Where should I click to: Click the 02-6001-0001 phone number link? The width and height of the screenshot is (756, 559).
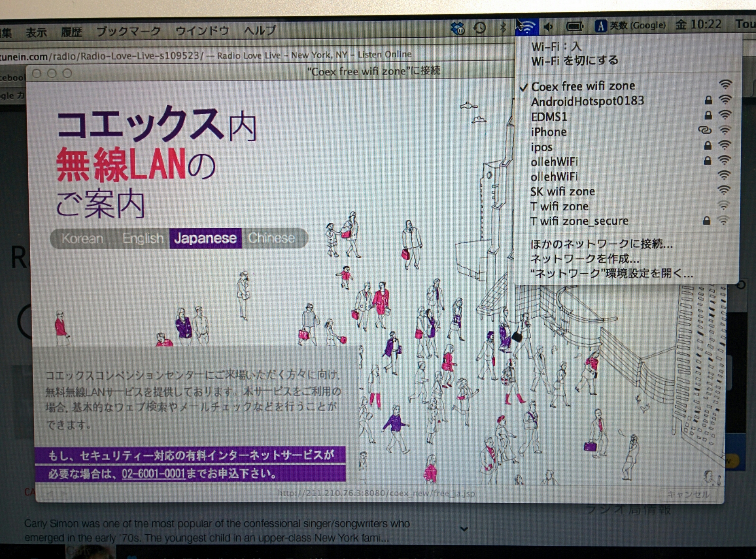click(x=153, y=473)
